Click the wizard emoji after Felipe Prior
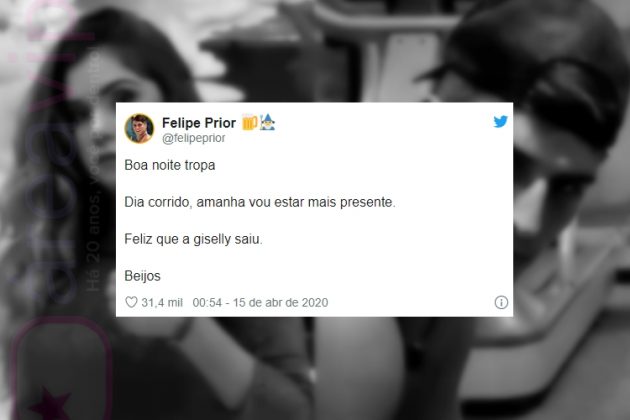Viewport: 630px width, 420px height. pos(268,122)
